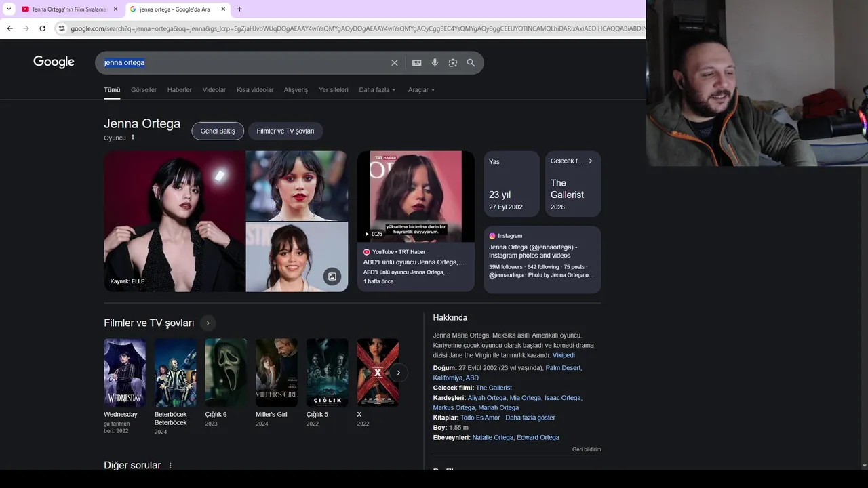Open a new tab with plus button
The height and width of the screenshot is (488, 868).
[239, 9]
